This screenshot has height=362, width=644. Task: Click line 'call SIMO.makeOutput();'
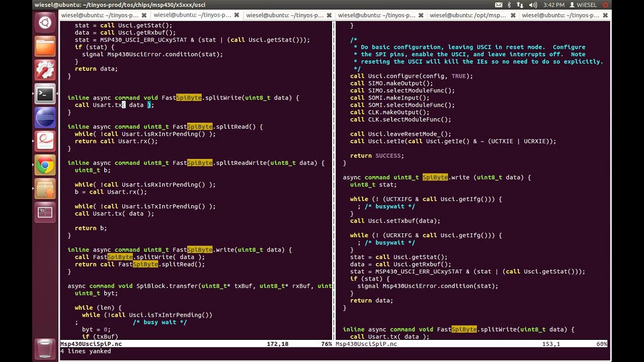(391, 83)
